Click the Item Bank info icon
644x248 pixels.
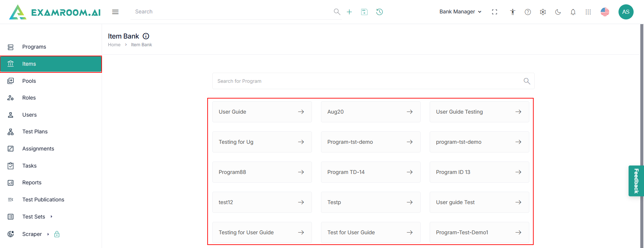coord(146,36)
